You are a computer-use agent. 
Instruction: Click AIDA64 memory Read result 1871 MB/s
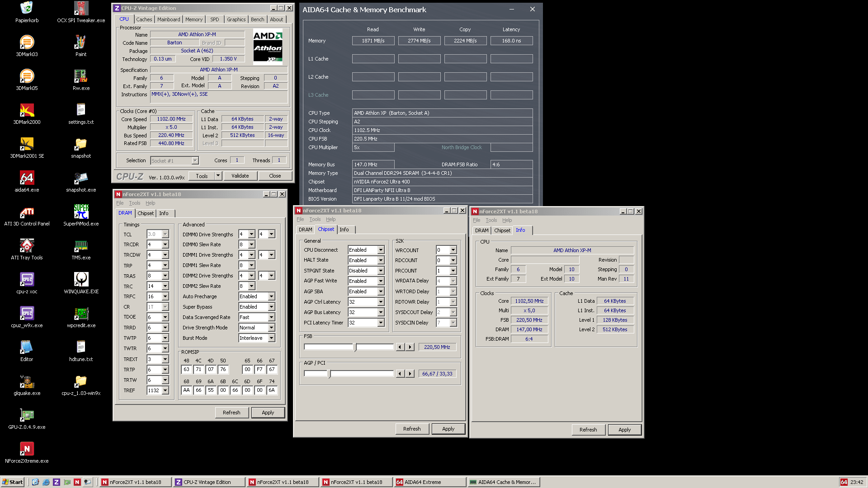click(x=373, y=41)
